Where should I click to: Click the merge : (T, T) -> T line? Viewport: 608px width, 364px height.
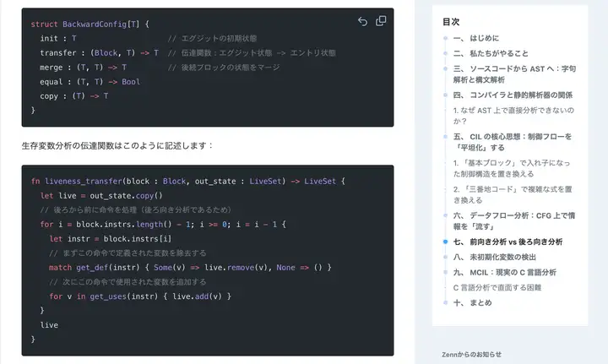pyautogui.click(x=83, y=68)
